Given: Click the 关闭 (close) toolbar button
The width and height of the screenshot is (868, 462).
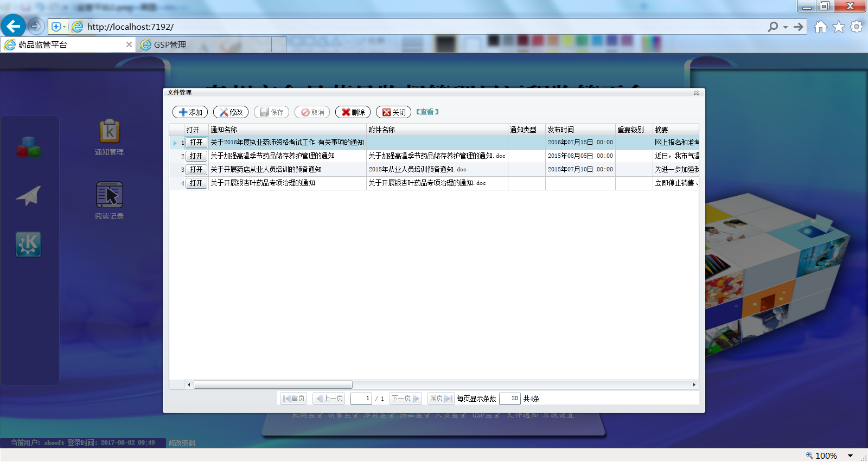Looking at the screenshot, I should pyautogui.click(x=393, y=112).
